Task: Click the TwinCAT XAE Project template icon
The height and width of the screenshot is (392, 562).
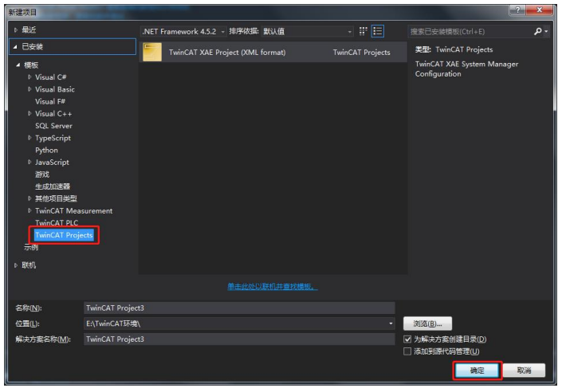Action: (152, 52)
